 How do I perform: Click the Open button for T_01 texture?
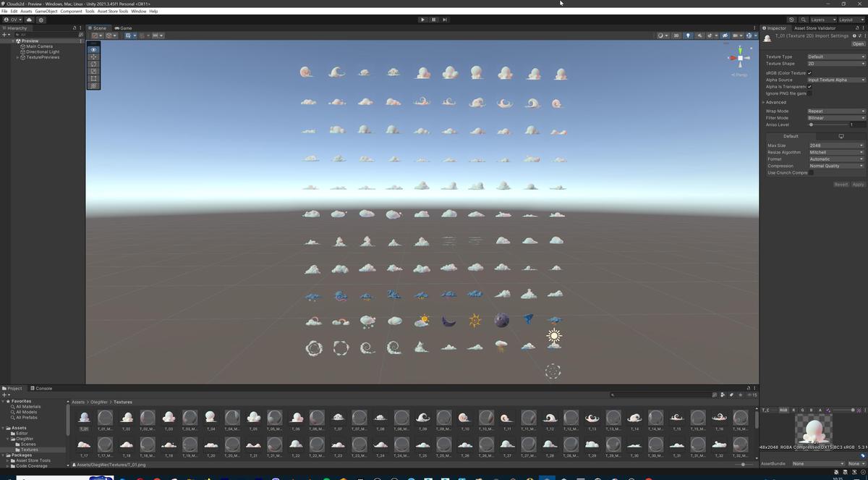pyautogui.click(x=858, y=43)
